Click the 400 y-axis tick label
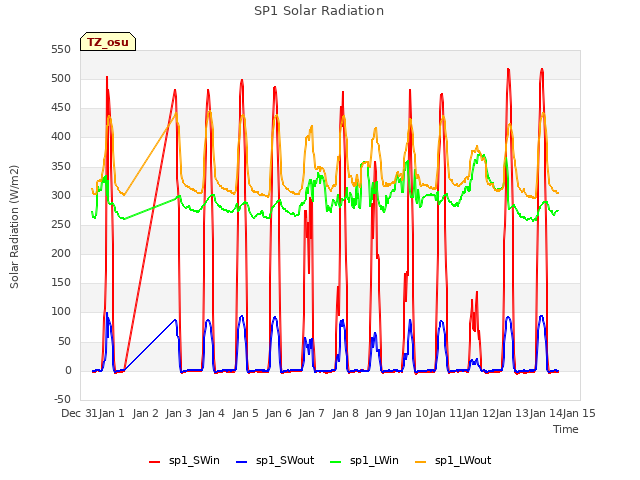 [61, 137]
